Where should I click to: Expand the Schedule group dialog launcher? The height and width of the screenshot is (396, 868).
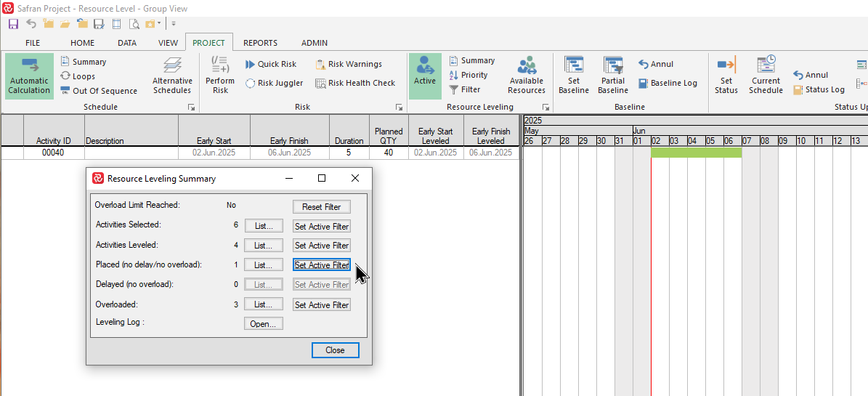point(192,108)
